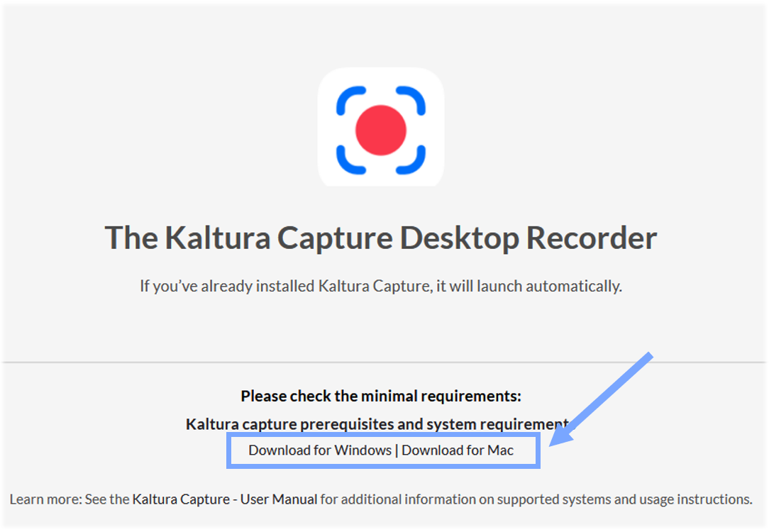The width and height of the screenshot is (769, 532).
Task: Click the Download for Windows link
Action: click(x=320, y=450)
